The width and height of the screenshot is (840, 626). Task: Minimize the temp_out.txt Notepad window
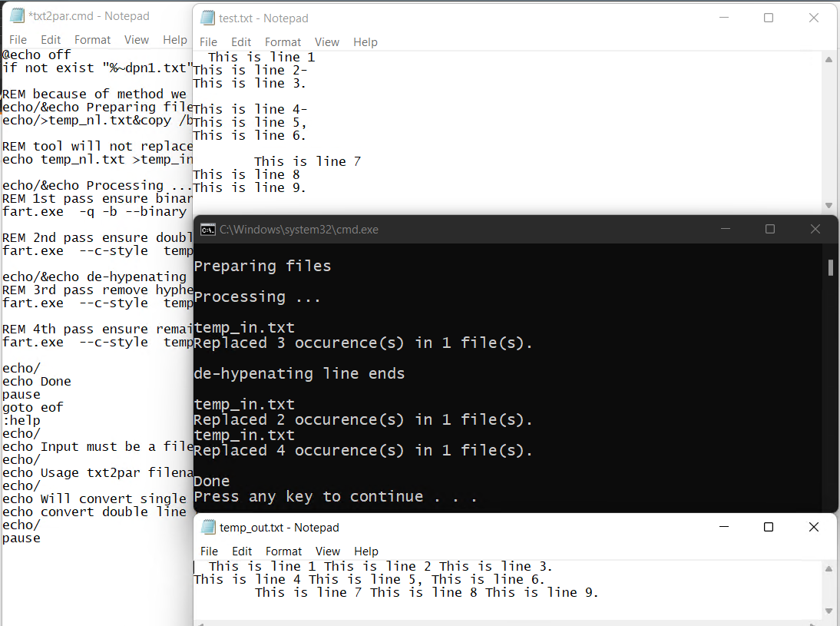[x=724, y=527]
